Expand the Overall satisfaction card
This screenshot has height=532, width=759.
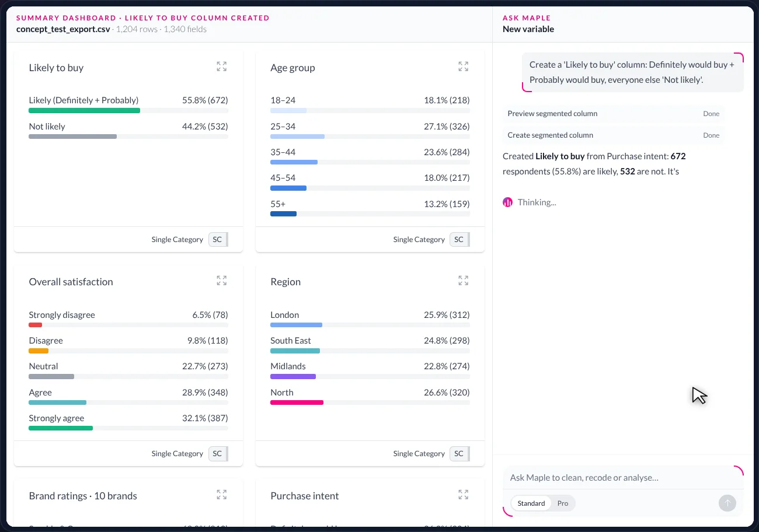(x=222, y=281)
